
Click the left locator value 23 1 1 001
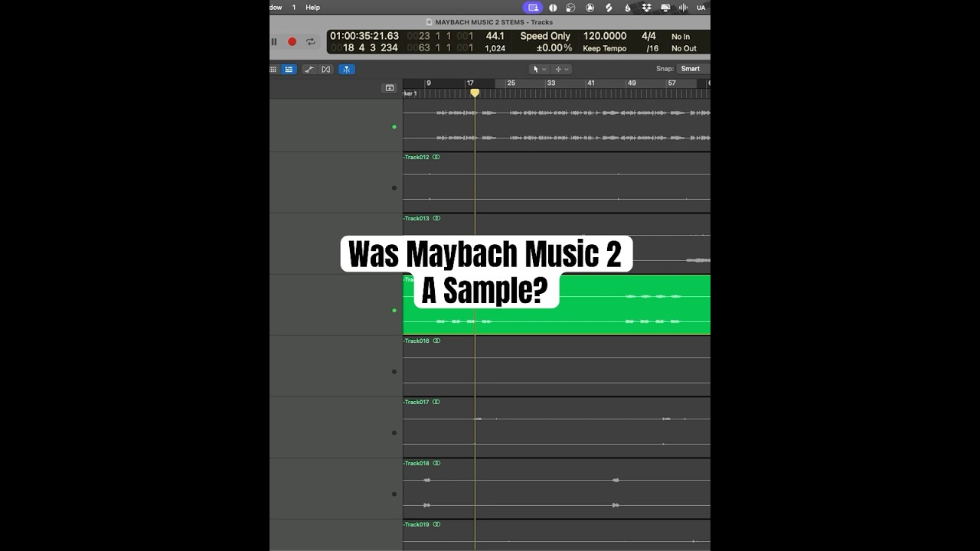click(x=440, y=36)
